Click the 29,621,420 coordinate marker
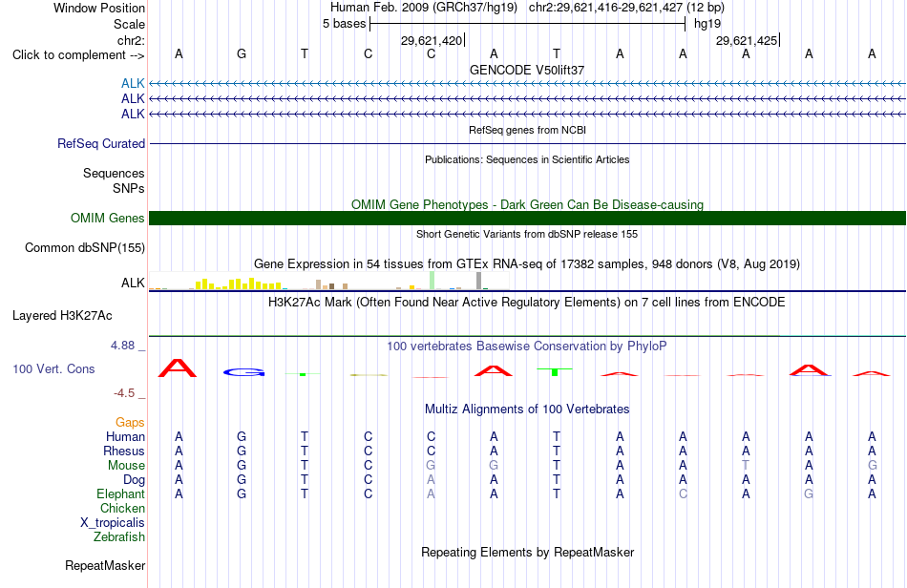907x588 pixels. pyautogui.click(x=432, y=40)
